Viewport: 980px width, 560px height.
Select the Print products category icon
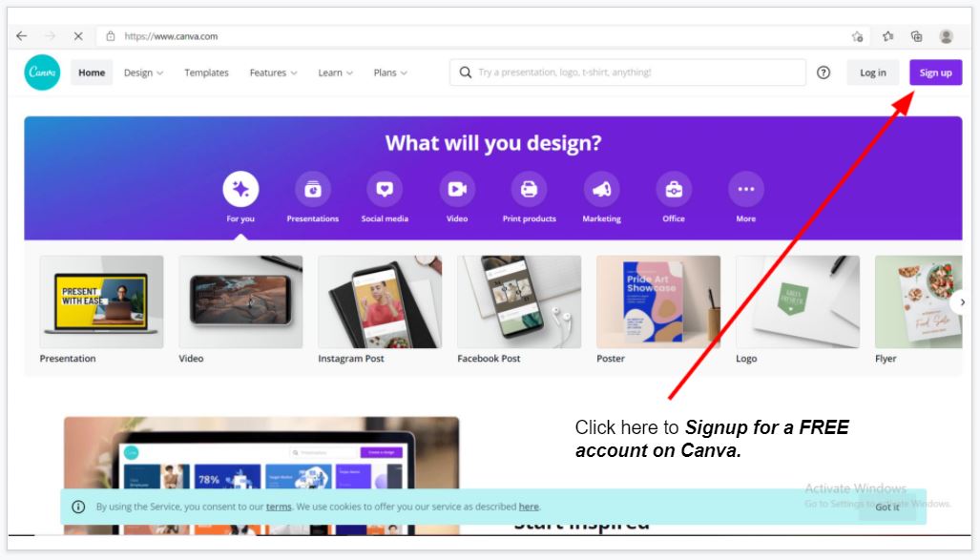(x=530, y=189)
